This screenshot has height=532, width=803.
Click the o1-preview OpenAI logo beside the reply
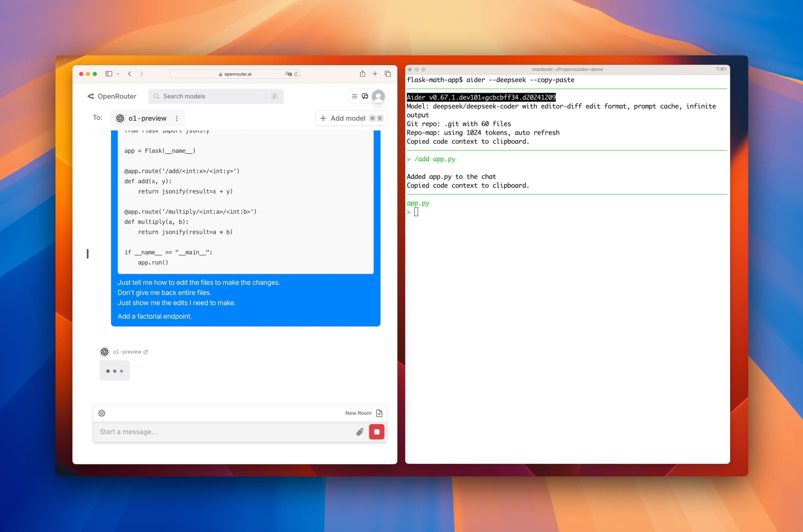(104, 352)
